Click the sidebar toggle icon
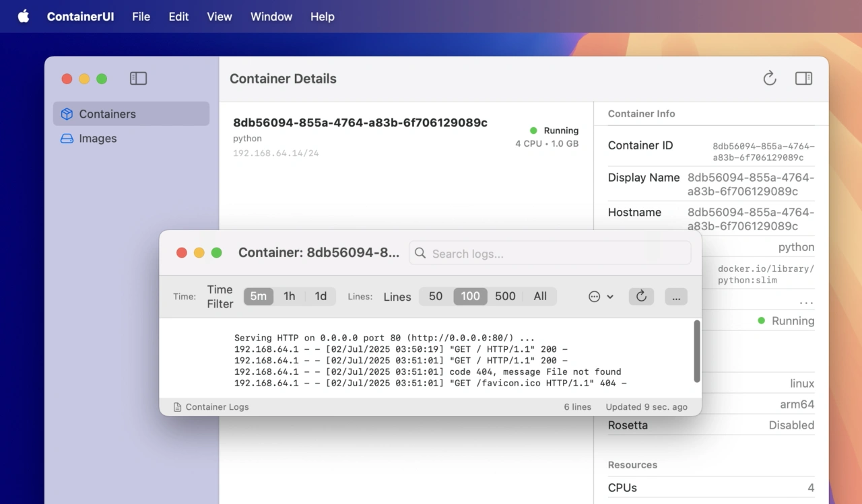The image size is (862, 504). click(138, 79)
